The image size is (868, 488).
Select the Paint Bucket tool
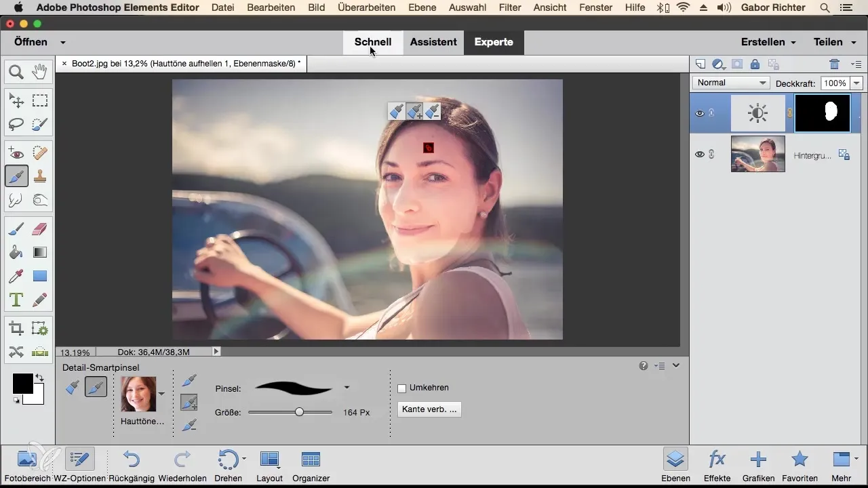pyautogui.click(x=16, y=253)
